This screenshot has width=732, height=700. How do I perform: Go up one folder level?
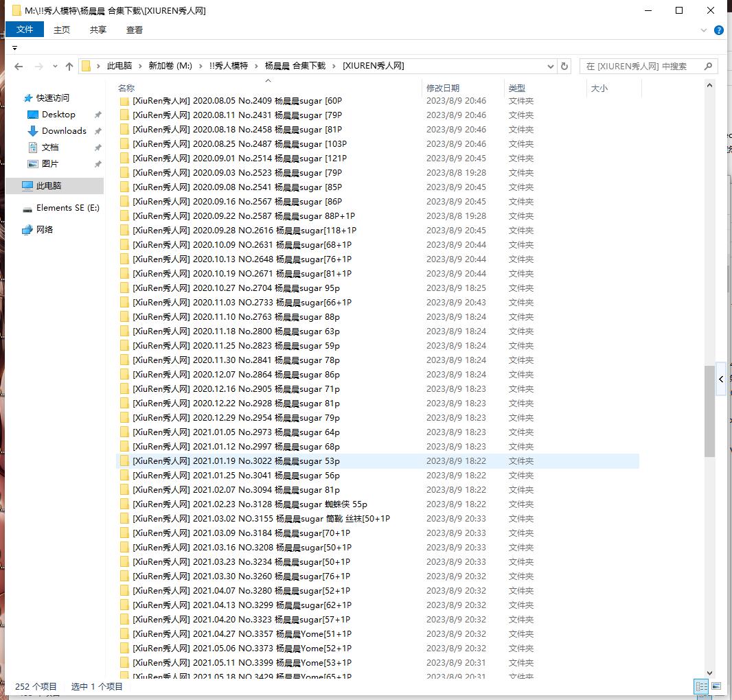[x=69, y=67]
